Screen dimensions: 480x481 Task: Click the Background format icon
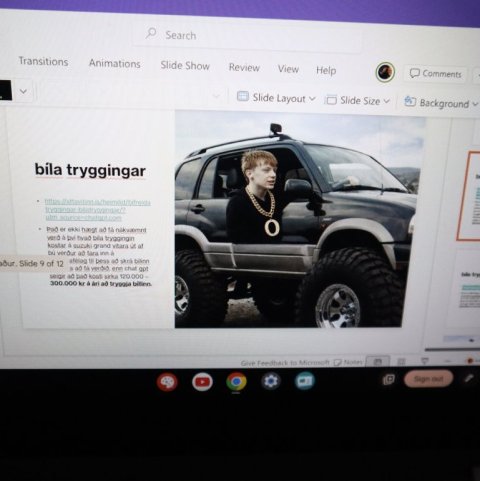(410, 101)
